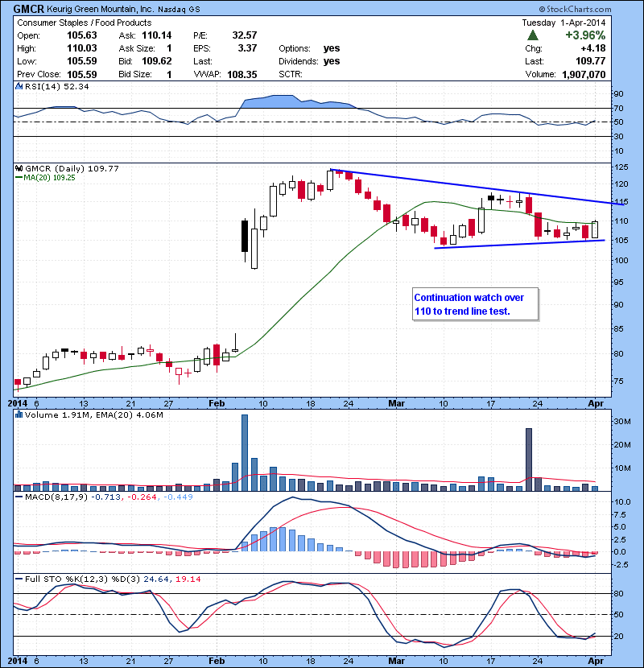Click the Volume 1.91M, EMA(20) 4.06M label

click(x=93, y=414)
